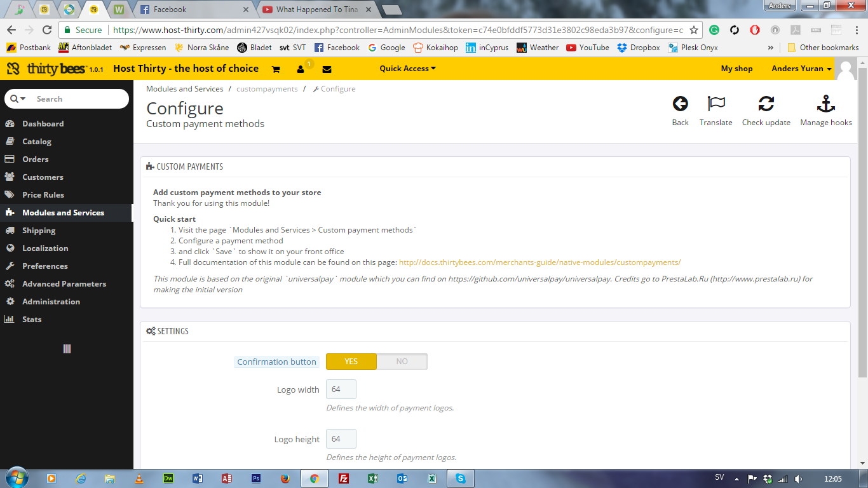Click the Back arrow icon
Viewport: 868px width, 488px height.
pyautogui.click(x=680, y=104)
